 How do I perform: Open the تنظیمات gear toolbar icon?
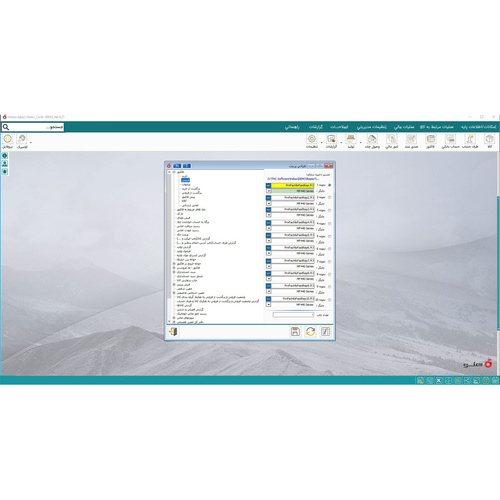coord(312,139)
